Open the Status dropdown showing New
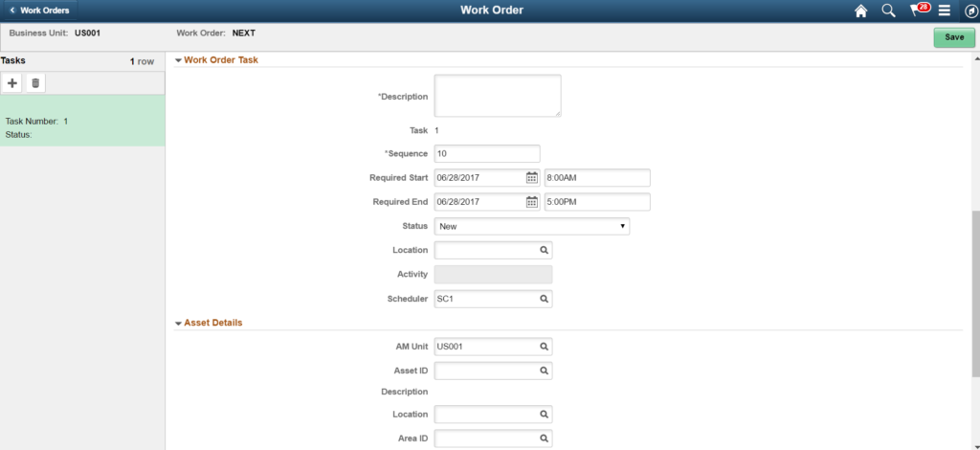This screenshot has width=980, height=450. (531, 226)
